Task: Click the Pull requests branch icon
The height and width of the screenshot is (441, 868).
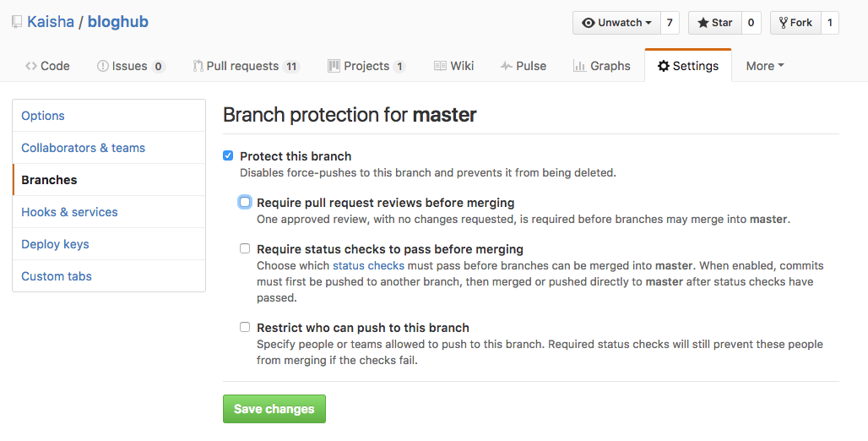Action: 198,66
